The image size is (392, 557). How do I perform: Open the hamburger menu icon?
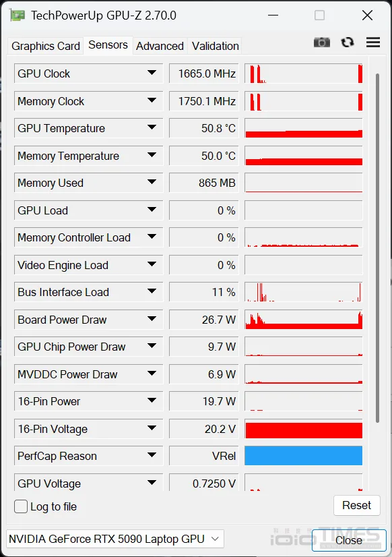373,42
